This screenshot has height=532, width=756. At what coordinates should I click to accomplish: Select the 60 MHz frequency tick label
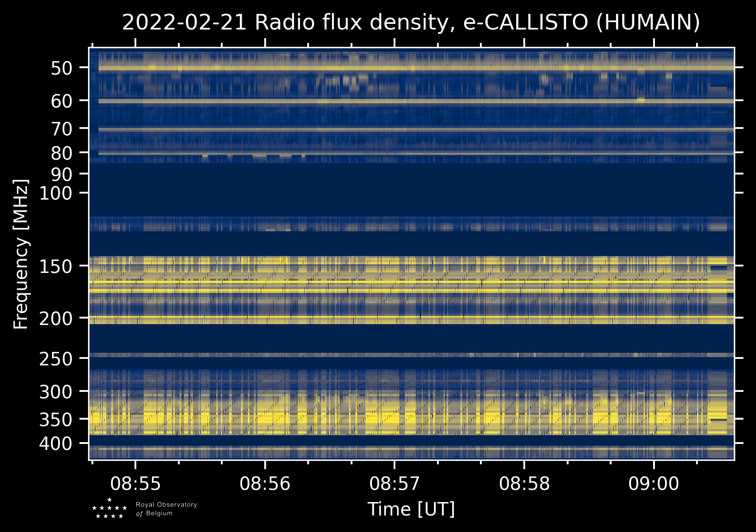pyautogui.click(x=61, y=101)
